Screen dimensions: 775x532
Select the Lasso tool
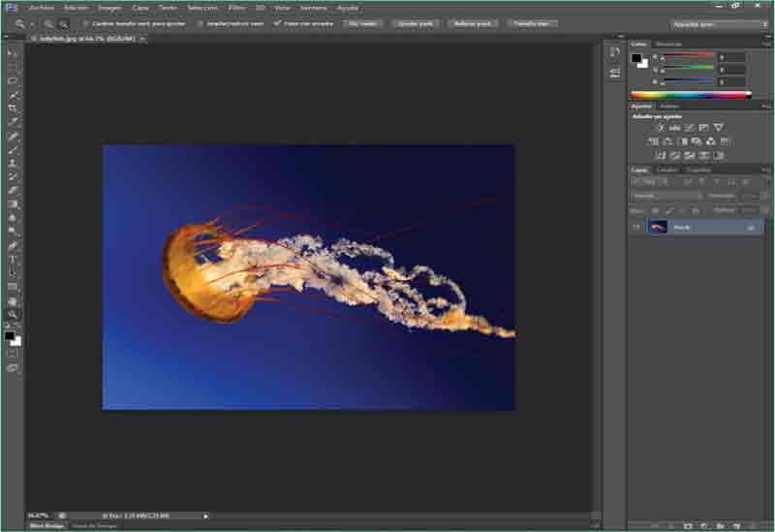[14, 80]
